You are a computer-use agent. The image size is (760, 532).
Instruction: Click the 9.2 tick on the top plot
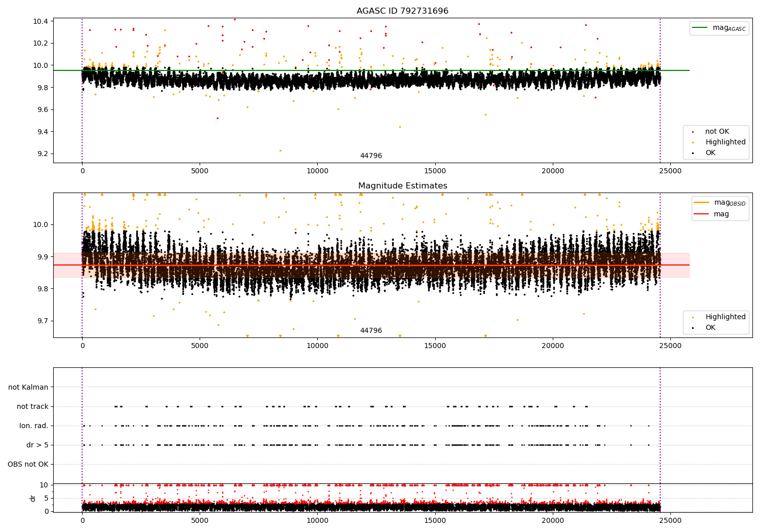(43, 154)
